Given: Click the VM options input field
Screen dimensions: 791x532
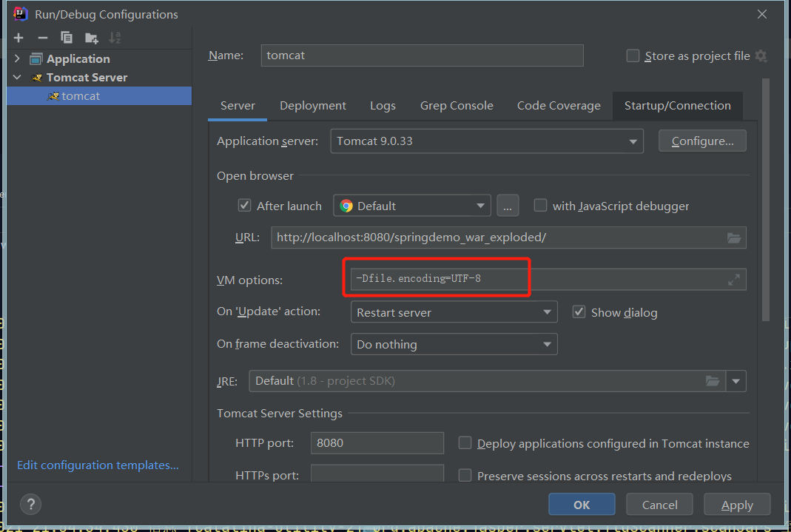Looking at the screenshot, I should tap(548, 280).
